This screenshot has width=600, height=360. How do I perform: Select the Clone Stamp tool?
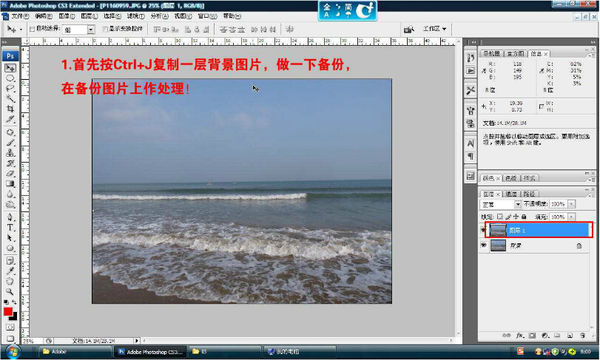[10, 153]
